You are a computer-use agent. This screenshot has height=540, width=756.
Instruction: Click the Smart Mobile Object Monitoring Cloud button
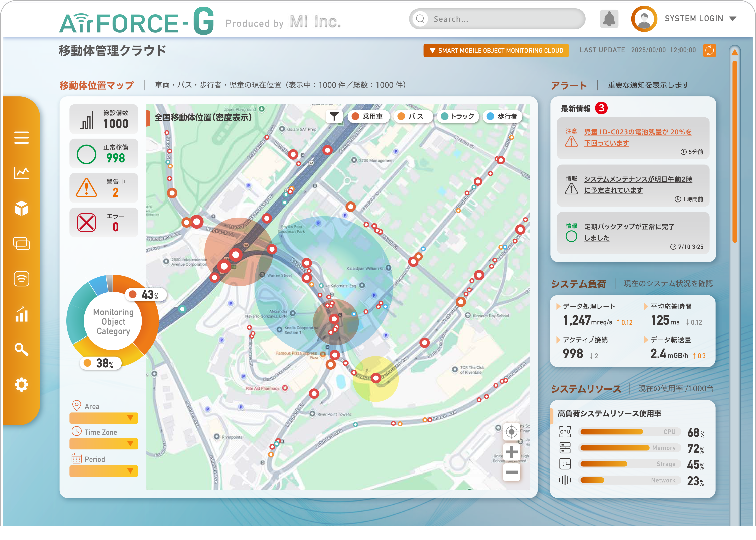click(496, 50)
